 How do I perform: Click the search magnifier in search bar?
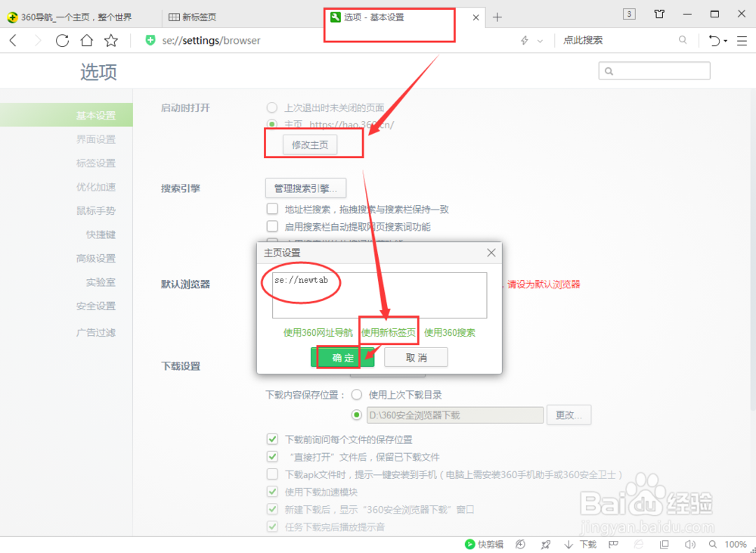(x=683, y=40)
